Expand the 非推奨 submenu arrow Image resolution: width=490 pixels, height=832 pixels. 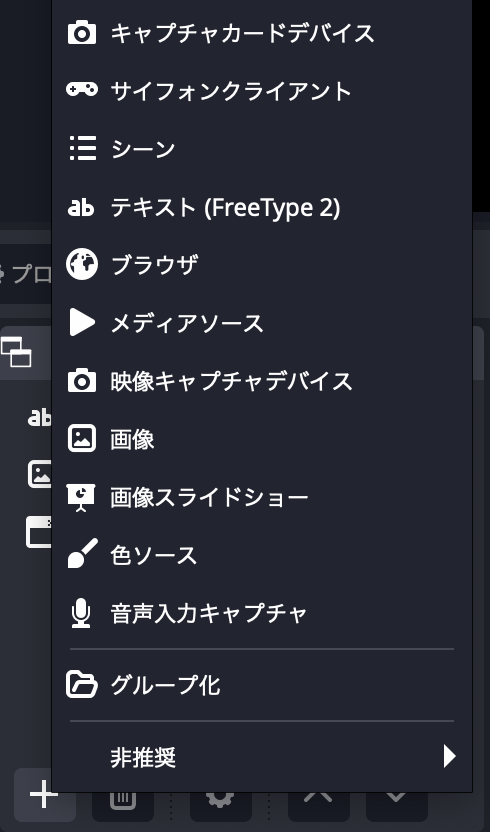449,756
